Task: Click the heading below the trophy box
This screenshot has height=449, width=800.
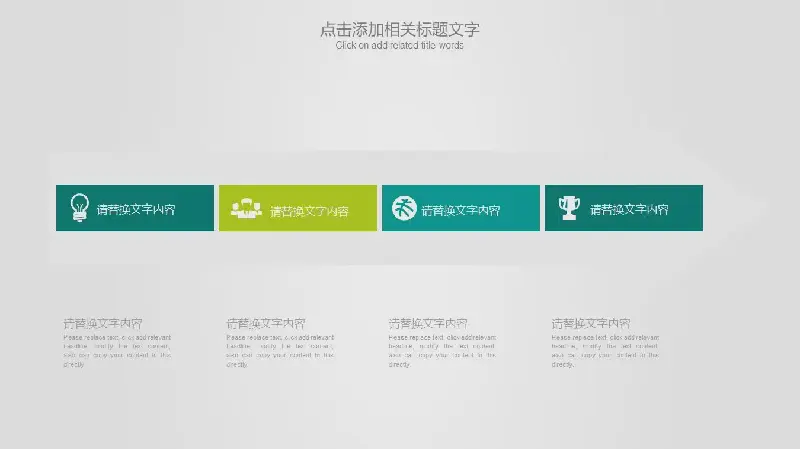Action: tap(591, 323)
